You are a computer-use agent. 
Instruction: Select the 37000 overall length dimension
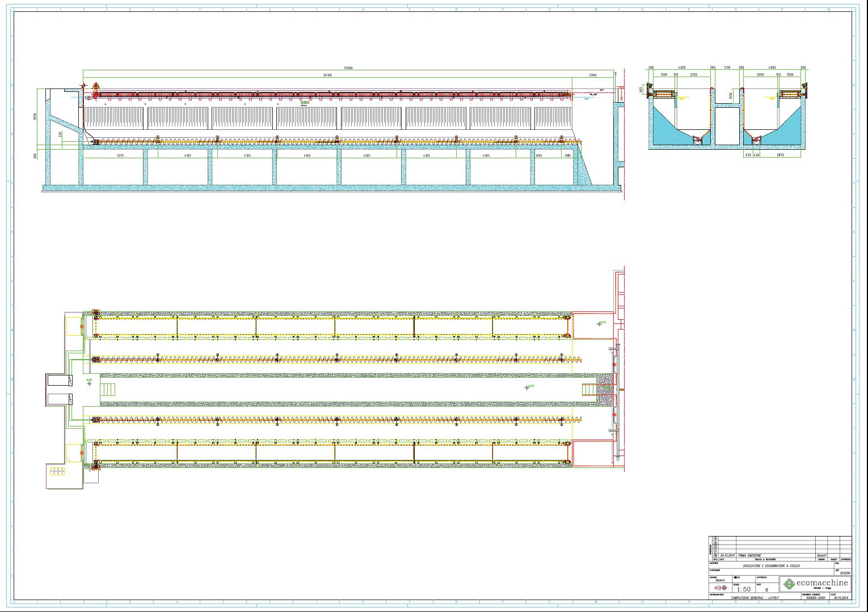pos(348,67)
